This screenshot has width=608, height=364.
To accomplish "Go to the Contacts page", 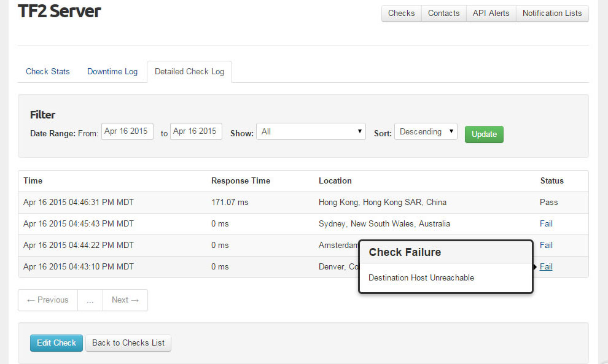I will [443, 13].
